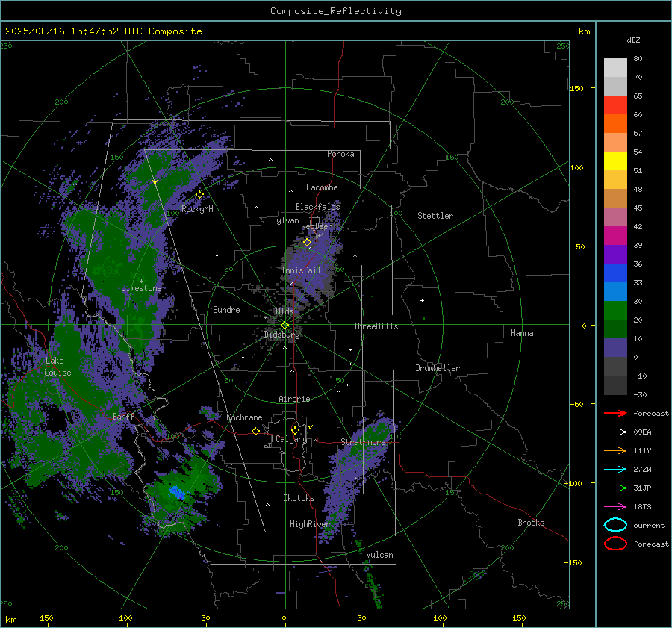
Task: Click the ThreeHills town label
Action: point(376,326)
